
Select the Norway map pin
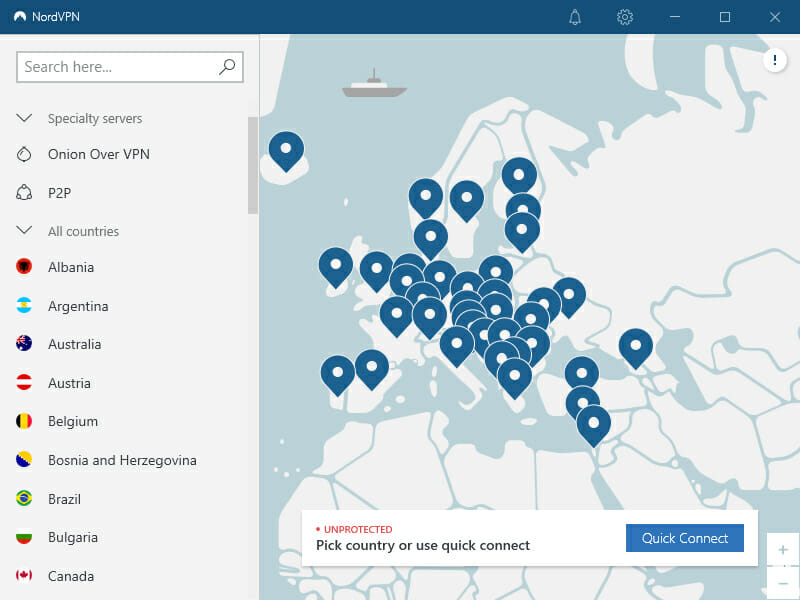[x=426, y=198]
